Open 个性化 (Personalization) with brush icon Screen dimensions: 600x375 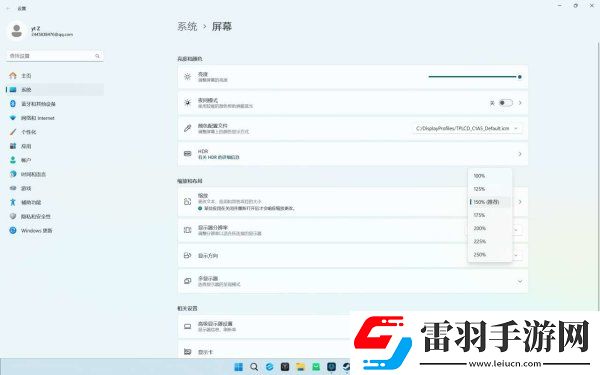coord(55,132)
